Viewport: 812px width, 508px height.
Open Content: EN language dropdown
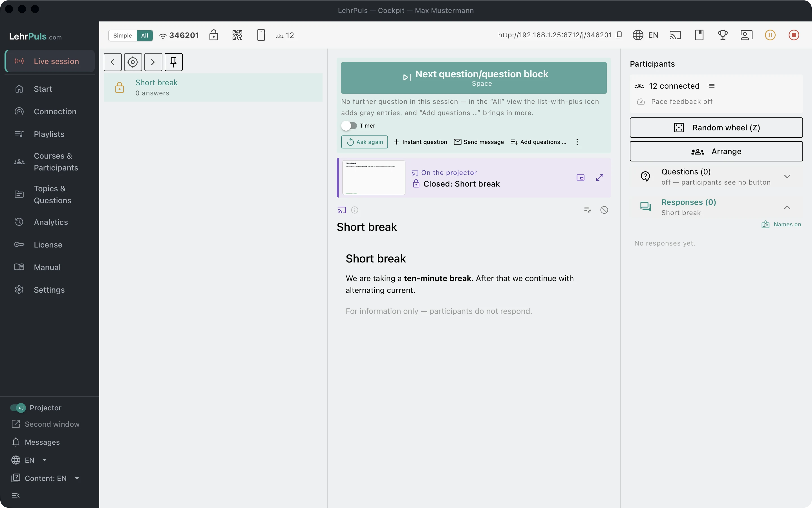point(45,478)
